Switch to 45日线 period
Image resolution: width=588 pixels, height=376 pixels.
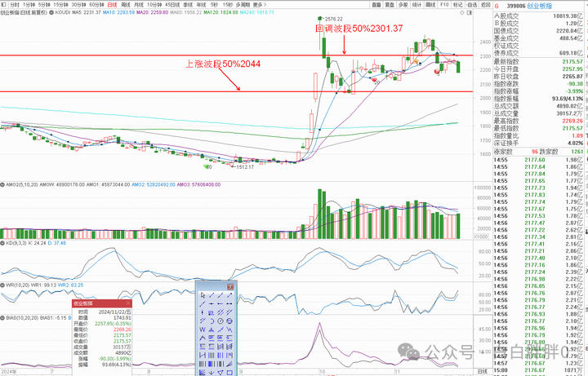(x=173, y=5)
